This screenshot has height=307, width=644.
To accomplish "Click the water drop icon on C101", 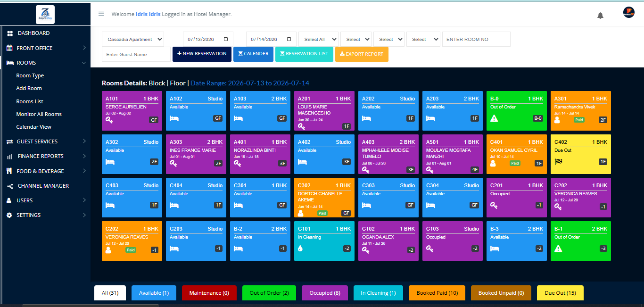I will tap(300, 249).
